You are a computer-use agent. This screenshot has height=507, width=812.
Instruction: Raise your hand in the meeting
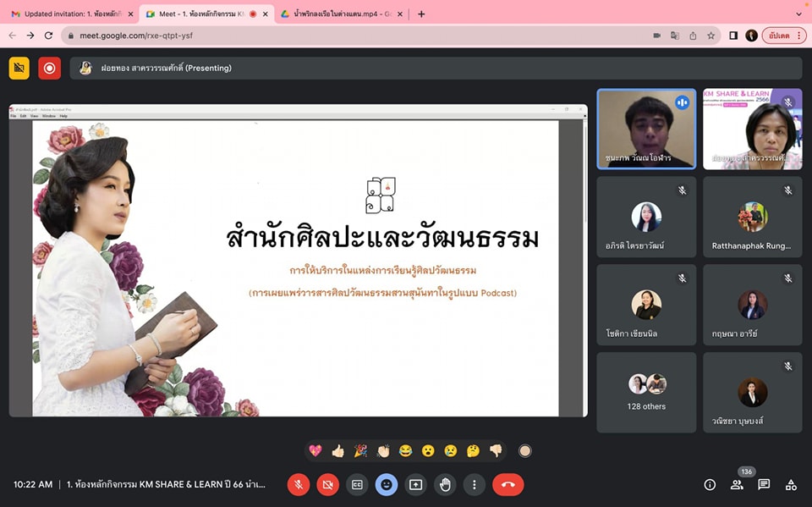pyautogui.click(x=445, y=484)
